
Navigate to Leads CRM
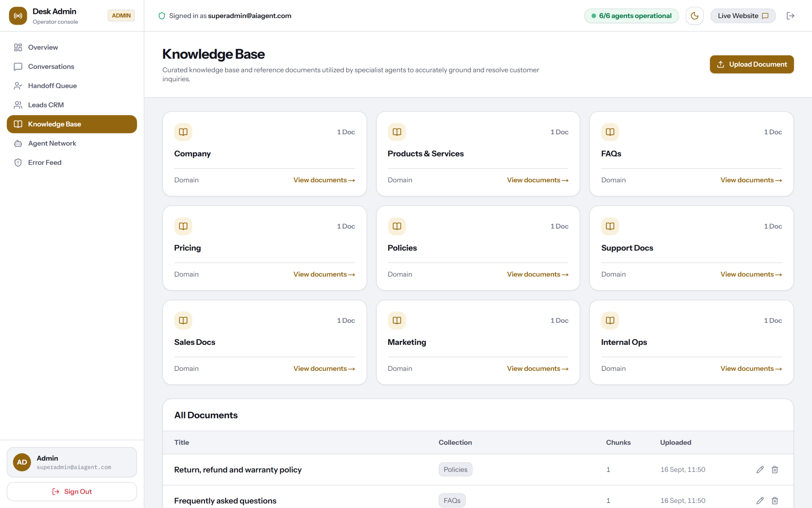(x=72, y=105)
